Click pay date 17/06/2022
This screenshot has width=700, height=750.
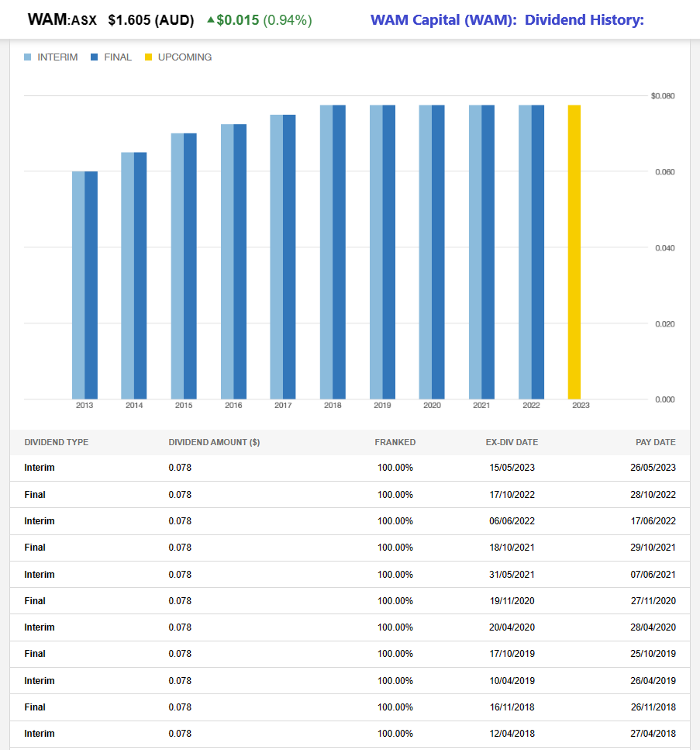tap(653, 521)
